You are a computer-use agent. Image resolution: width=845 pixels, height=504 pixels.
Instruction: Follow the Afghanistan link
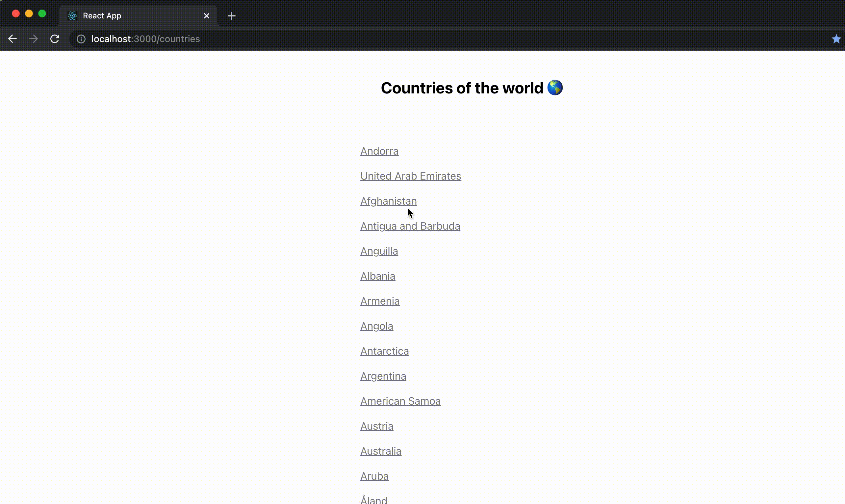point(389,201)
